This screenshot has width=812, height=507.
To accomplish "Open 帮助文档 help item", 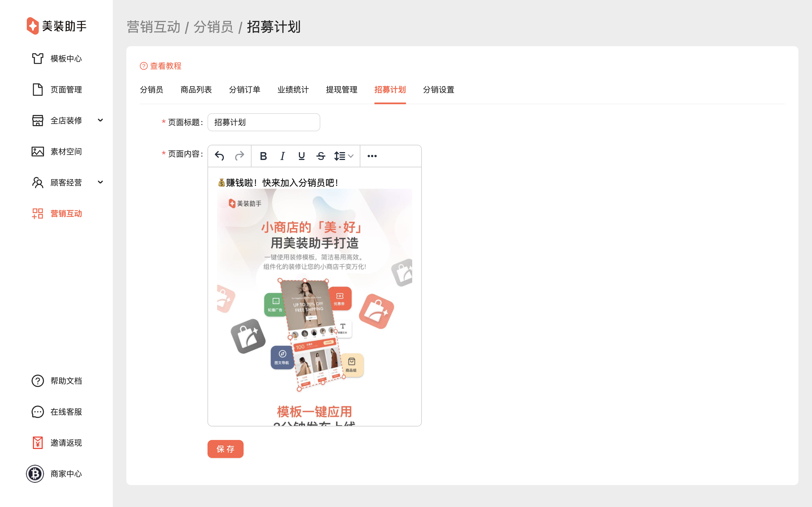I will (x=66, y=381).
